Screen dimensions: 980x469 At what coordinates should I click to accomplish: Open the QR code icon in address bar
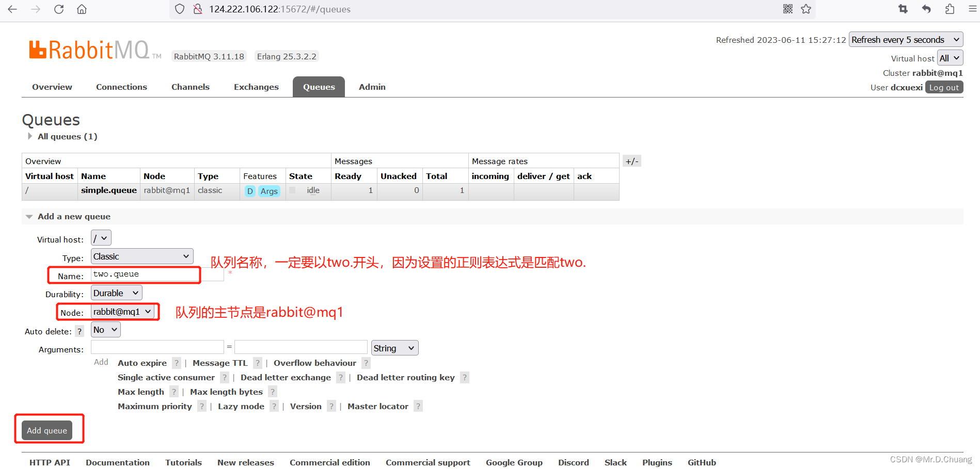point(788,9)
